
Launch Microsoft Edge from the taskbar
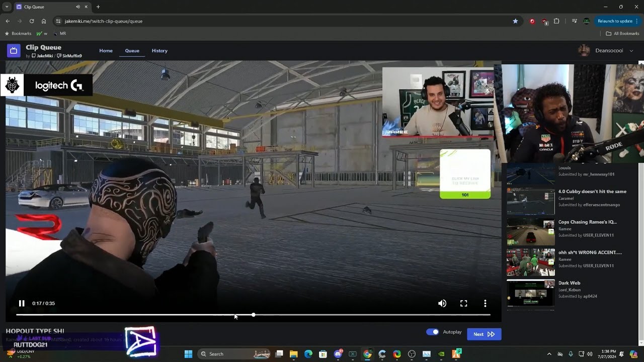308,354
